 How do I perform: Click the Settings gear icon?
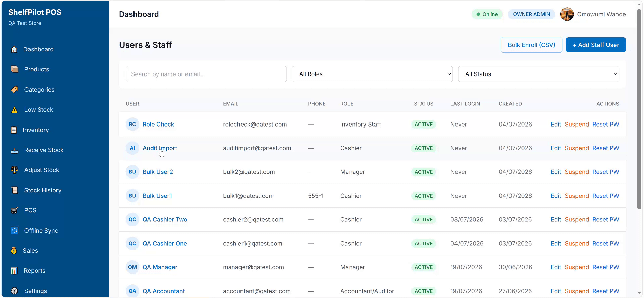pyautogui.click(x=14, y=291)
